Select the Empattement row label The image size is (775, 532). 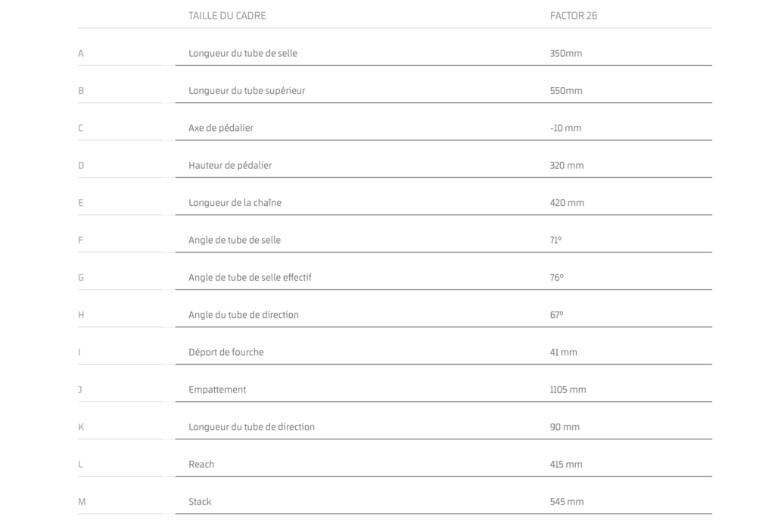click(x=217, y=390)
